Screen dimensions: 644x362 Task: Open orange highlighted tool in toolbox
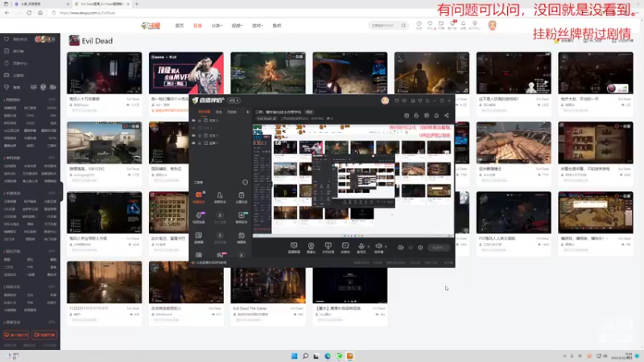[199, 196]
